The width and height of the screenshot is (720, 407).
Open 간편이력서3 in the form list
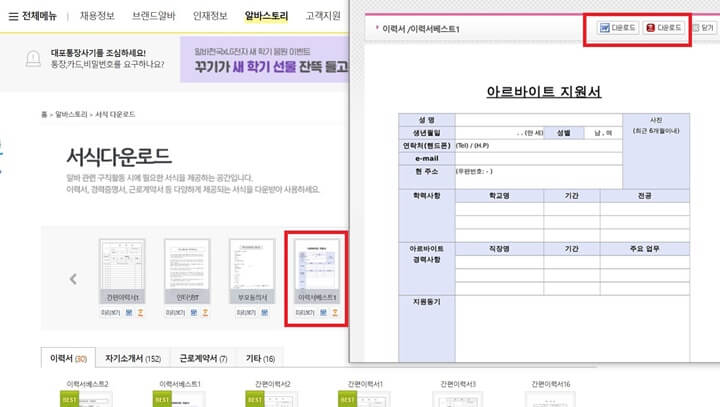point(458,384)
